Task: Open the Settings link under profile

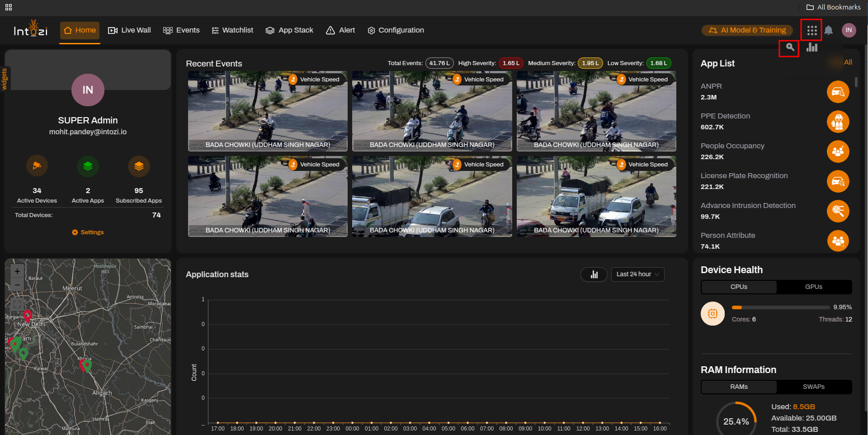Action: (88, 232)
